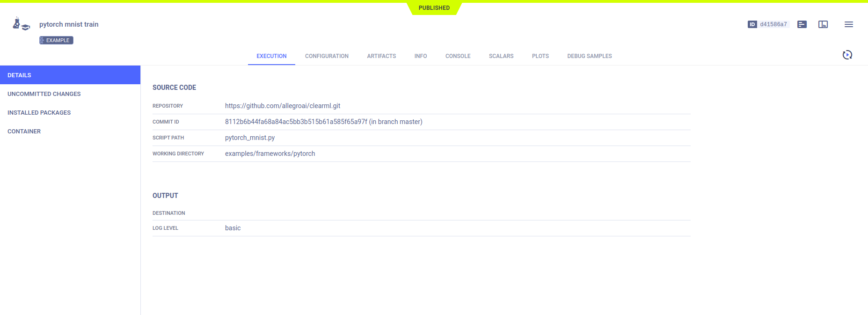868x315 pixels.
Task: Open the hamburger actions menu
Action: click(x=848, y=24)
